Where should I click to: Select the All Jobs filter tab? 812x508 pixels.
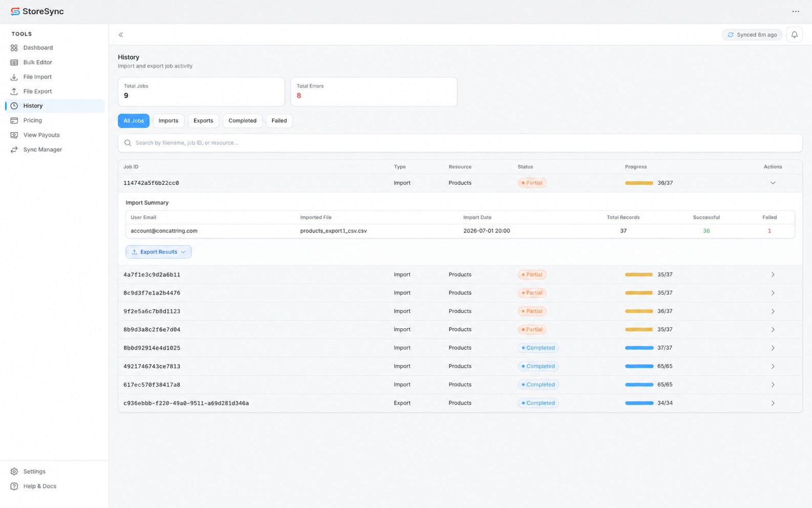click(134, 121)
